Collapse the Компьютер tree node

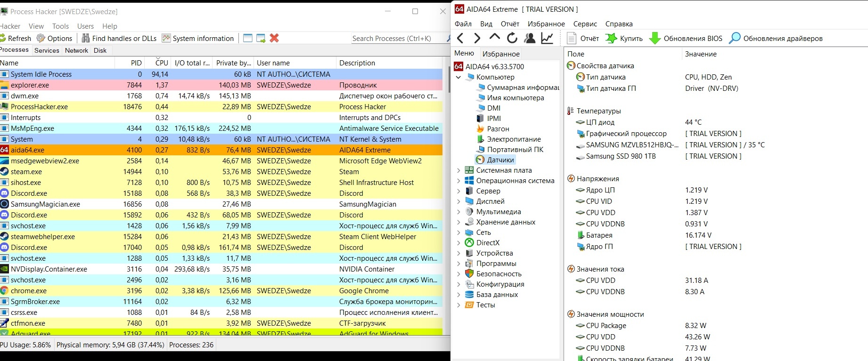pos(459,77)
